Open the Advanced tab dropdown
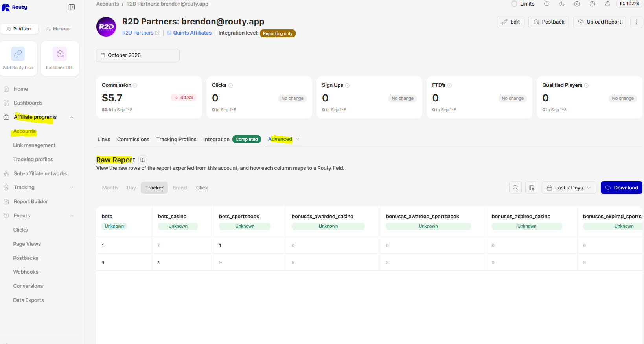This screenshot has height=344, width=644. 284,139
